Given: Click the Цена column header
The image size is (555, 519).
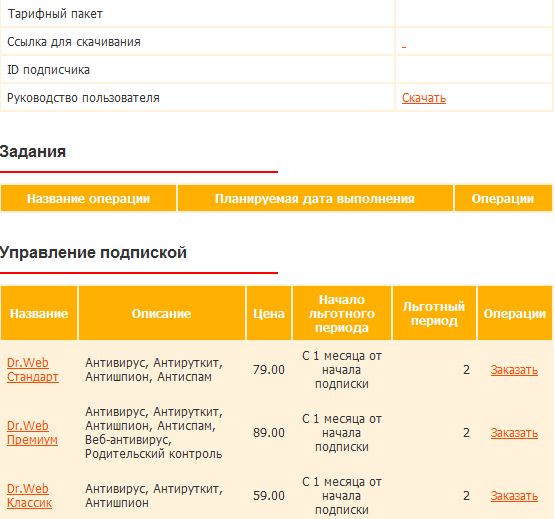Looking at the screenshot, I should (x=269, y=313).
